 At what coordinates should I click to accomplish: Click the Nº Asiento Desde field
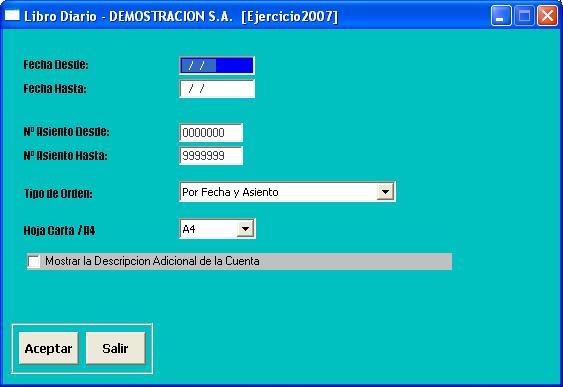point(211,133)
